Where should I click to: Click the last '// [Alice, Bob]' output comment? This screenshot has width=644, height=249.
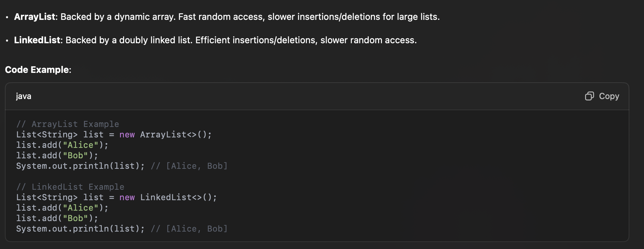tap(189, 229)
